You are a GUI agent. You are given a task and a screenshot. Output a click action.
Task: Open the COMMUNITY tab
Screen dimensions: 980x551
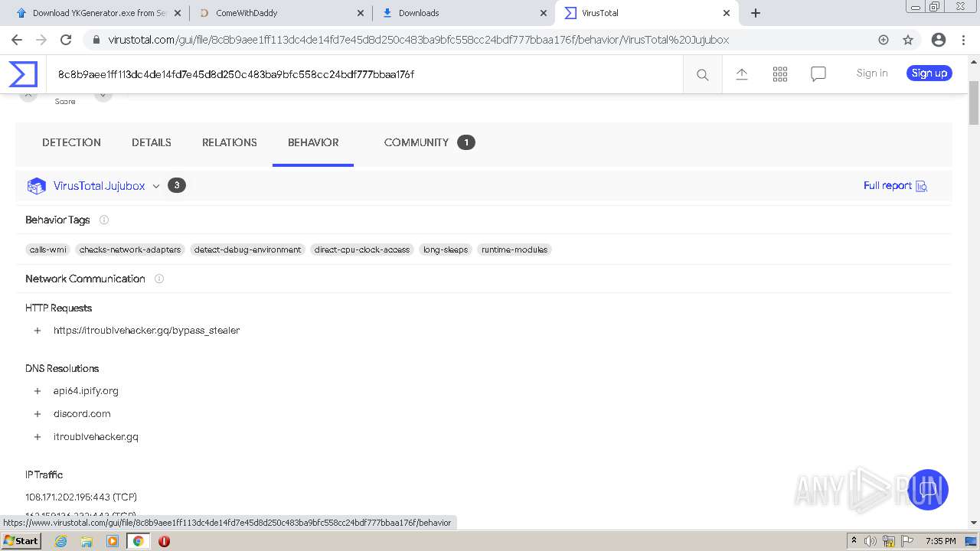430,142
